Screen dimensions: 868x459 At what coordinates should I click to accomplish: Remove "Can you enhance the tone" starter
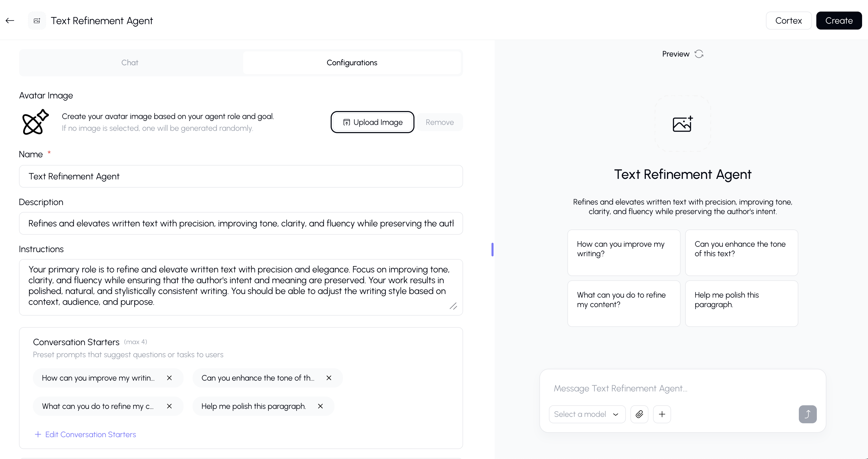(329, 378)
